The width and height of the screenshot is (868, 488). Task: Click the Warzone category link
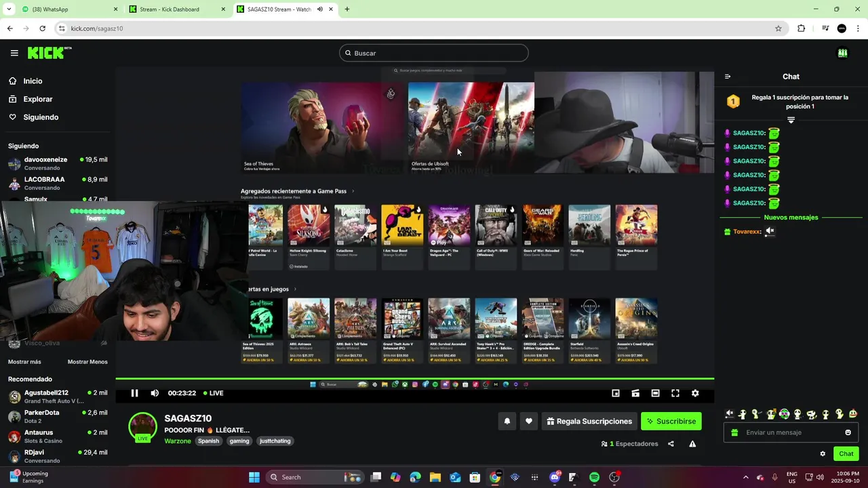(x=178, y=441)
